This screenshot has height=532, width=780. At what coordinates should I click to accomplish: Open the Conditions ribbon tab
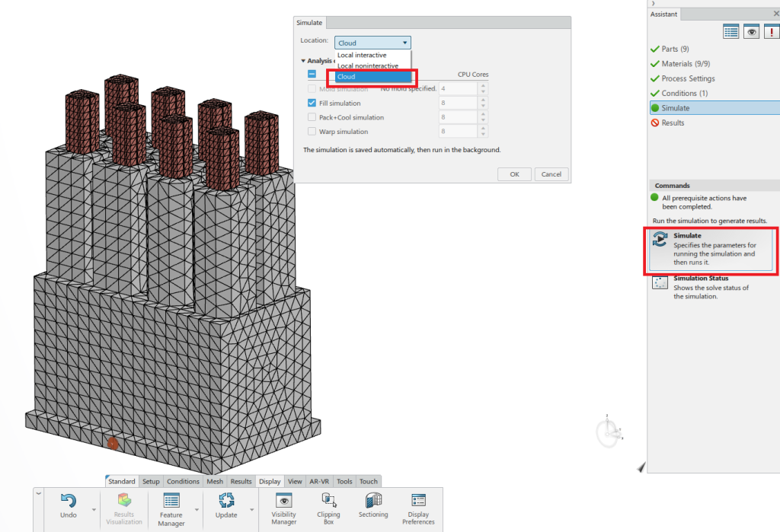[x=183, y=481]
